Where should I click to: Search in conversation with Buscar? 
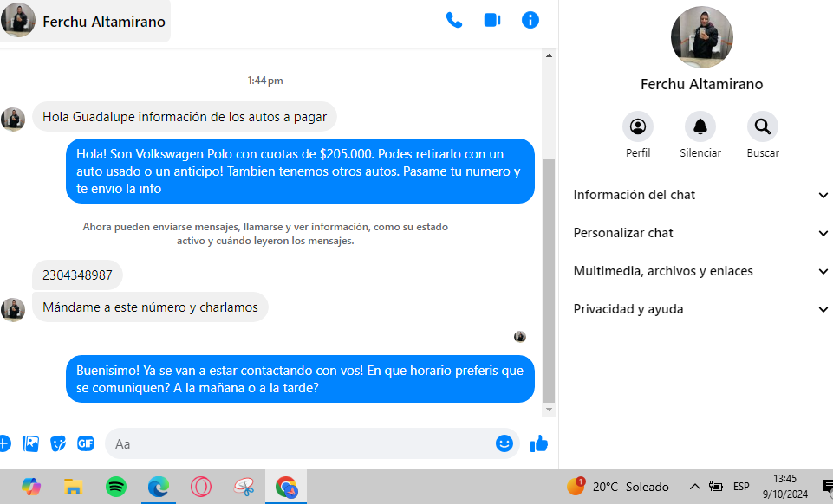coord(763,127)
